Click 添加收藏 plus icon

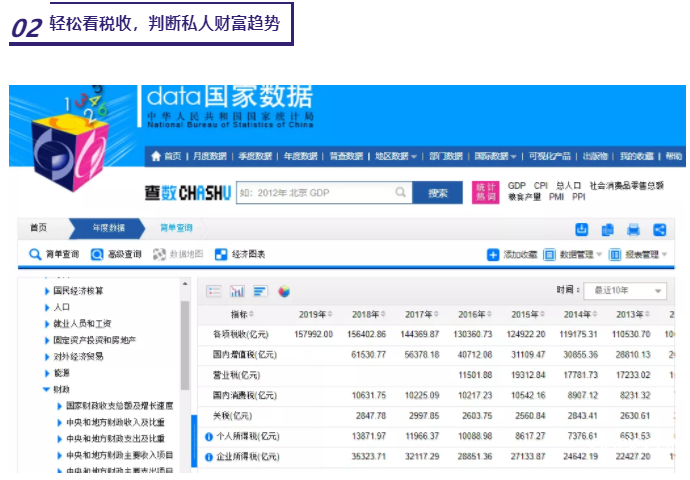pos(493,255)
